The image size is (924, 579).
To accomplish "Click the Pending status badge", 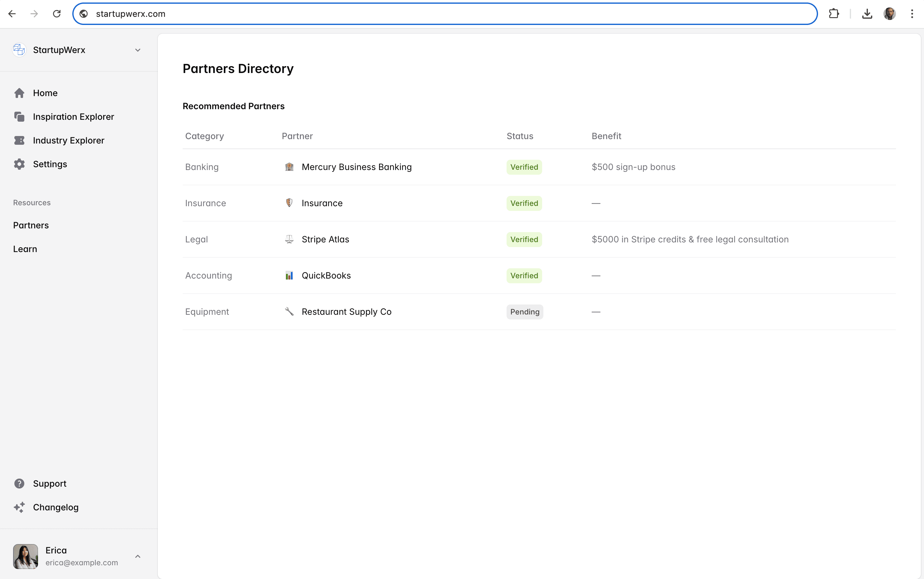I will coord(525,312).
